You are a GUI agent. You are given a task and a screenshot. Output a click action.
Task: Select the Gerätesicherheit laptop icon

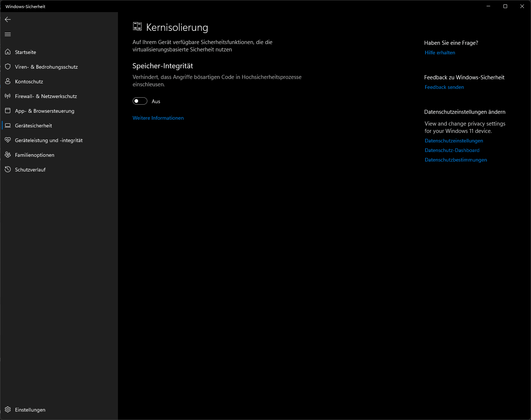pyautogui.click(x=8, y=126)
